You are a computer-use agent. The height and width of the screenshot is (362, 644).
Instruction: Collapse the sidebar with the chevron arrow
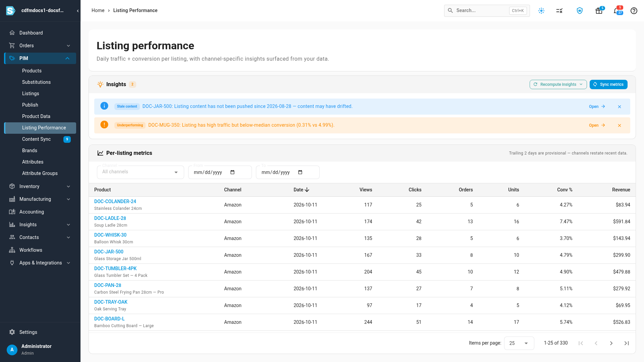78,11
